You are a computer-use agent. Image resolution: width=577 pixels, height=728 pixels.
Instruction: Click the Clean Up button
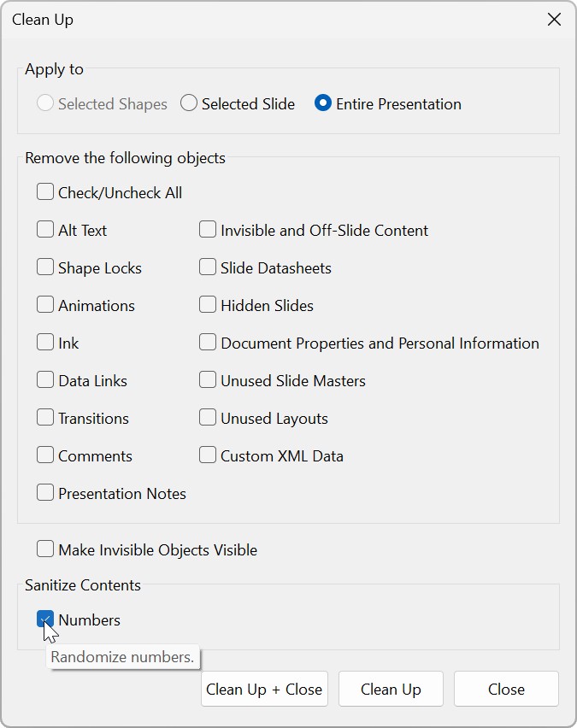click(x=391, y=689)
